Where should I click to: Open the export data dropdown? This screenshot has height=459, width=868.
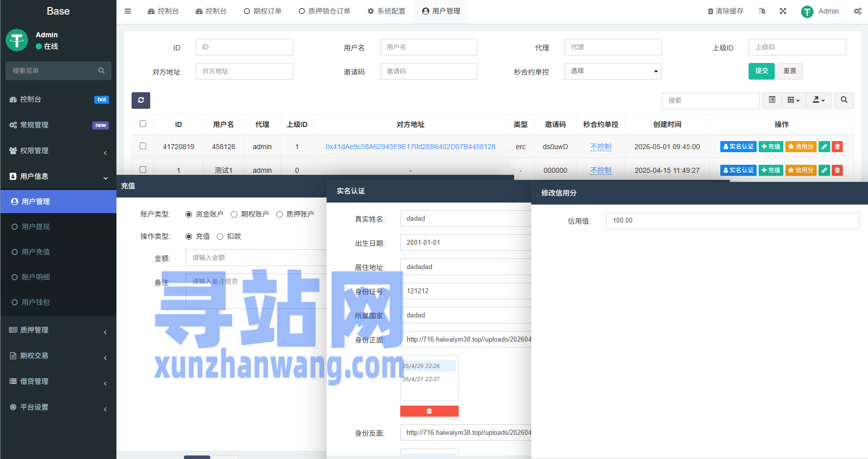(x=819, y=100)
